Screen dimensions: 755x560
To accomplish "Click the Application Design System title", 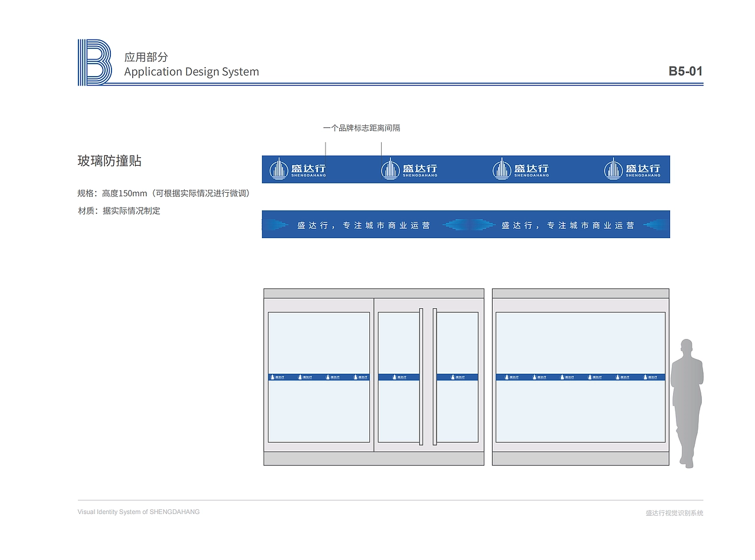I will 192,72.
